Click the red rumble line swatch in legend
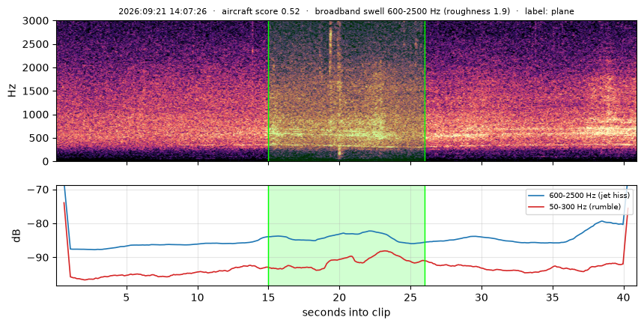The height and width of the screenshot is (326, 644). 536,207
